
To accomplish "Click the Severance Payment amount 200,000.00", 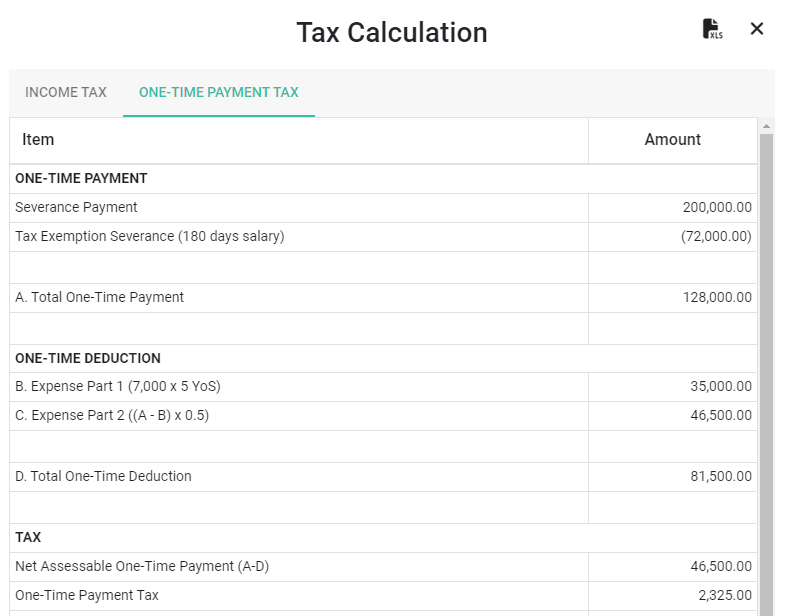I will coord(717,207).
